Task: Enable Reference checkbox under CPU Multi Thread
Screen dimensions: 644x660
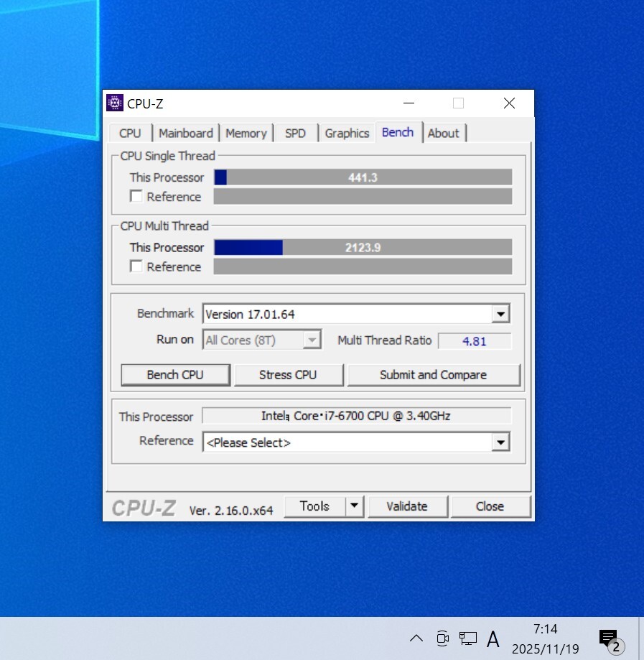Action: 136,266
